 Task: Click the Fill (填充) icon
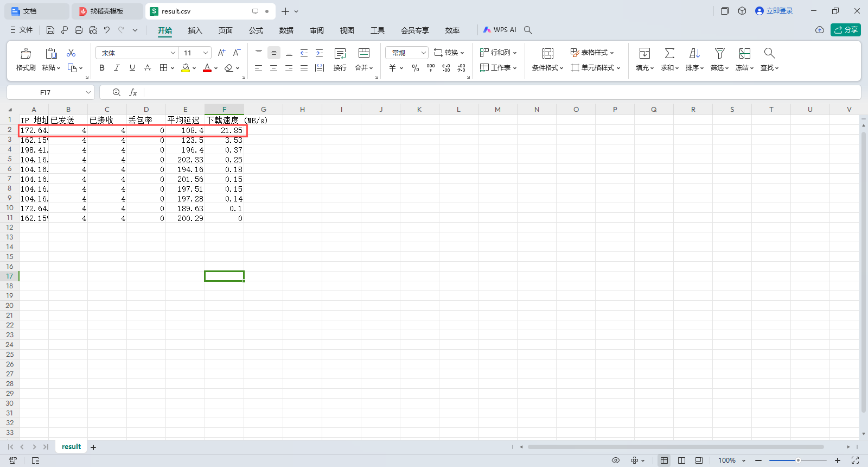pyautogui.click(x=644, y=53)
